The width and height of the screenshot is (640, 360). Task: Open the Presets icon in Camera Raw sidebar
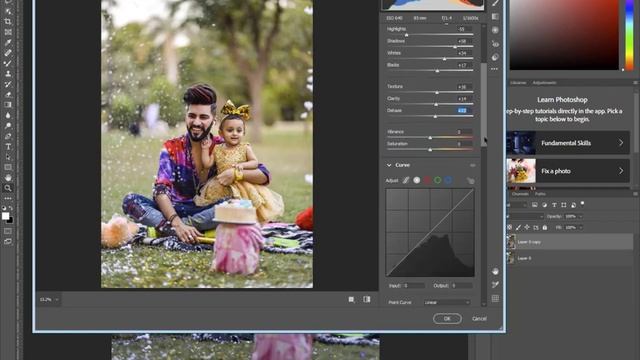[x=496, y=57]
